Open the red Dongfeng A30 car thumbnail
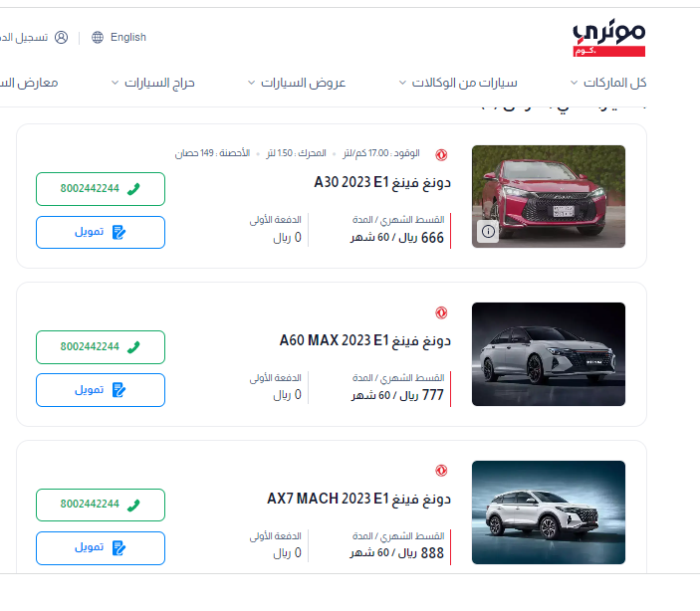 point(549,196)
